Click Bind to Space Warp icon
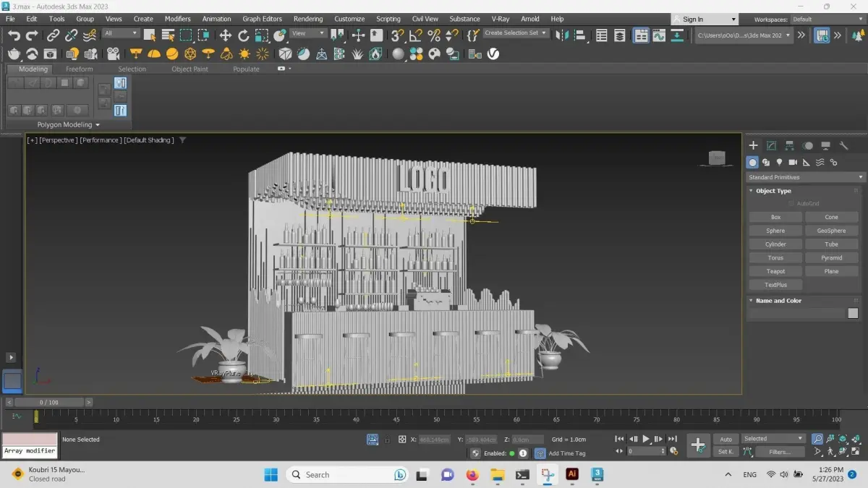The image size is (868, 488). 89,35
